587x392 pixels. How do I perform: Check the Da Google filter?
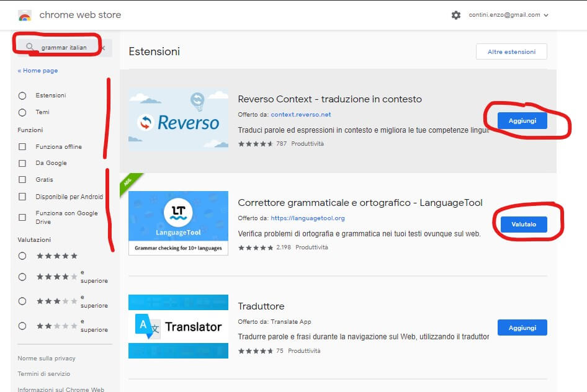point(22,163)
